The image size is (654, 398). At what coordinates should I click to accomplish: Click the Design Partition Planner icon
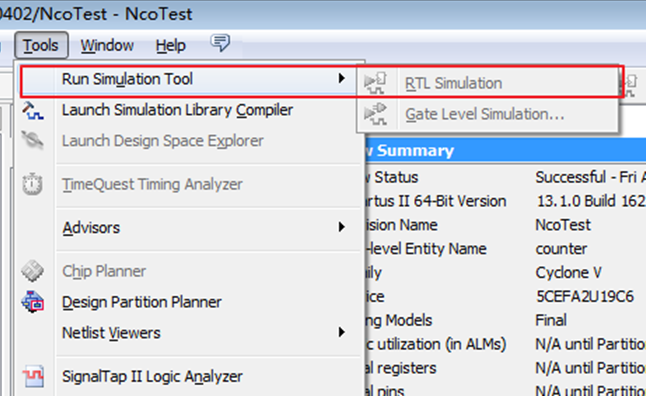point(33,302)
